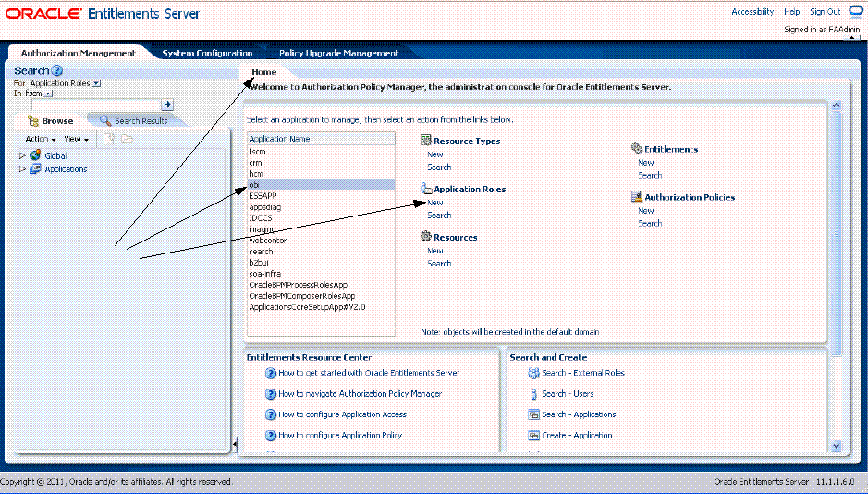Screen dimensions: 868x494
Task: Click the Resource Types heading icon
Action: [426, 140]
